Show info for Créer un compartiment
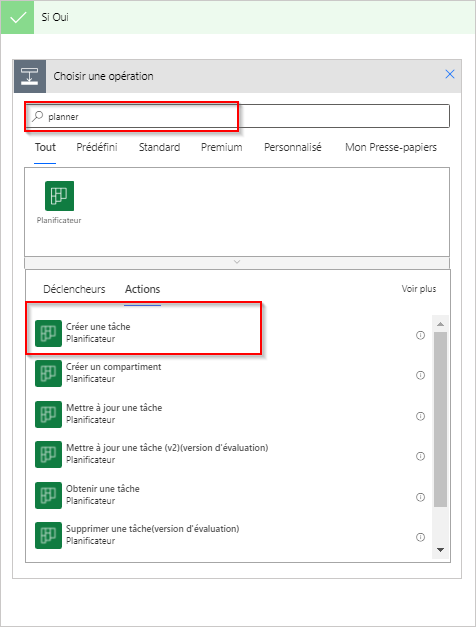 (x=420, y=375)
